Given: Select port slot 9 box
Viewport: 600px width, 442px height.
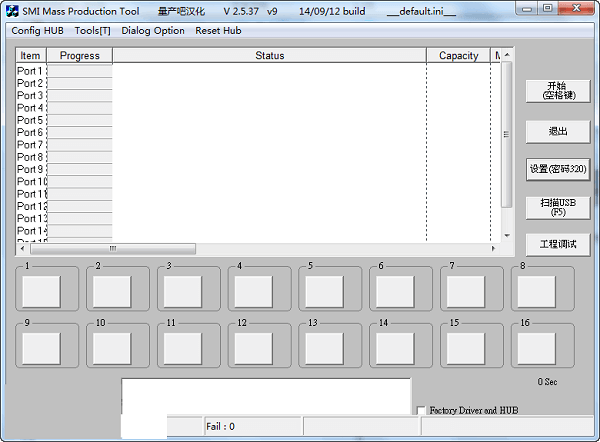Looking at the screenshot, I should click(42, 347).
